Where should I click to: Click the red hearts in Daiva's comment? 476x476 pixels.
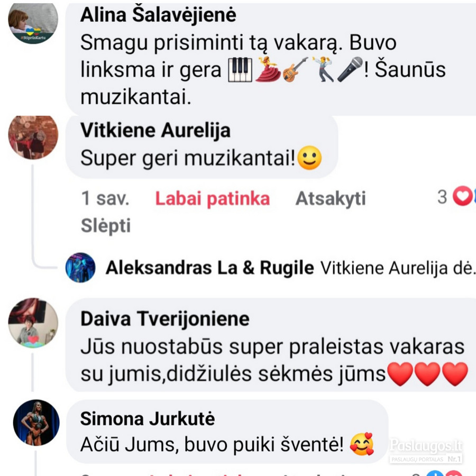point(428,374)
